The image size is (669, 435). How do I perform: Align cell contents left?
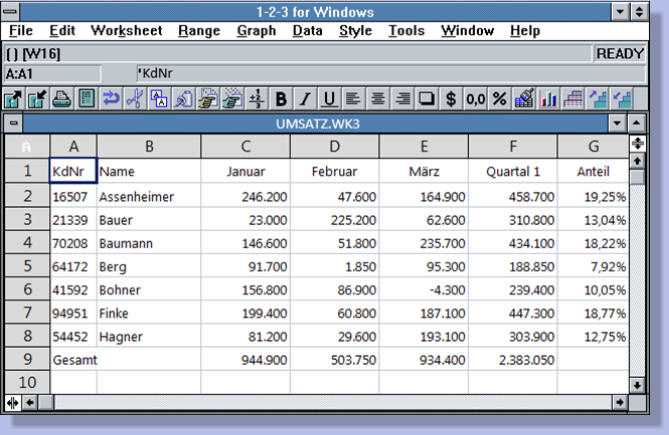[x=353, y=99]
